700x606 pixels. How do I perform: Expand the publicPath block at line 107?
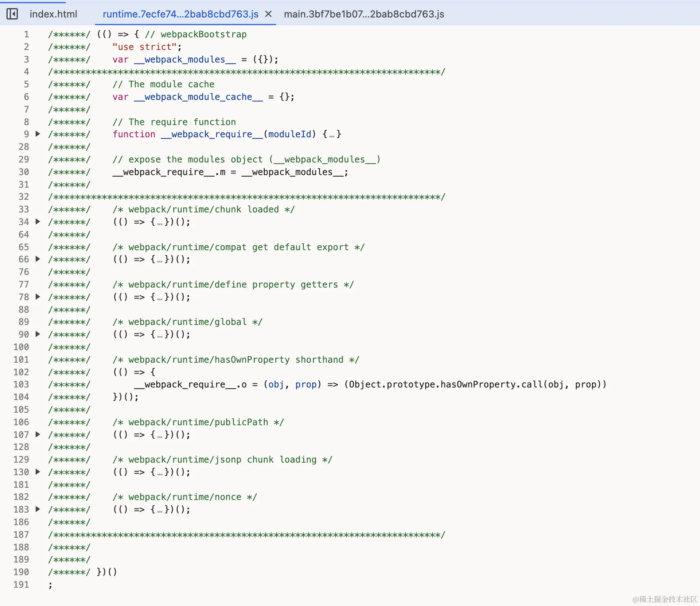38,435
